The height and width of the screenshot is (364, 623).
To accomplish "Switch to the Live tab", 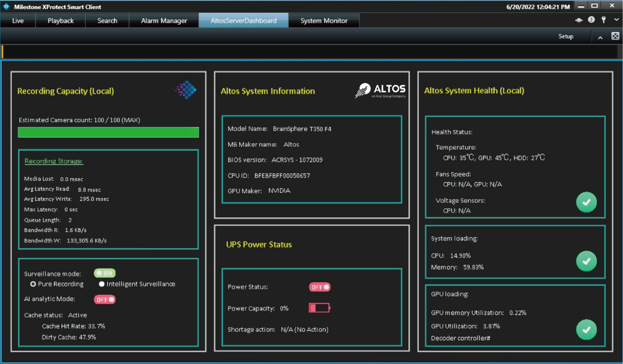I will coord(18,20).
